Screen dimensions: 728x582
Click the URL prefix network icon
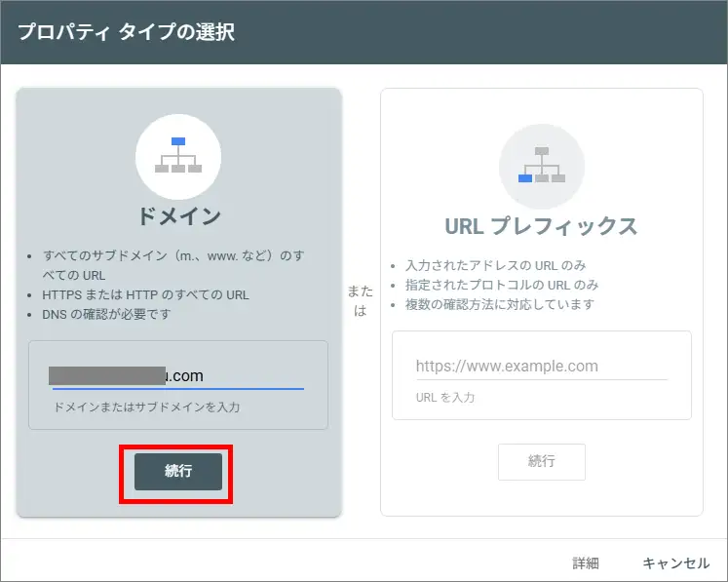pyautogui.click(x=541, y=167)
